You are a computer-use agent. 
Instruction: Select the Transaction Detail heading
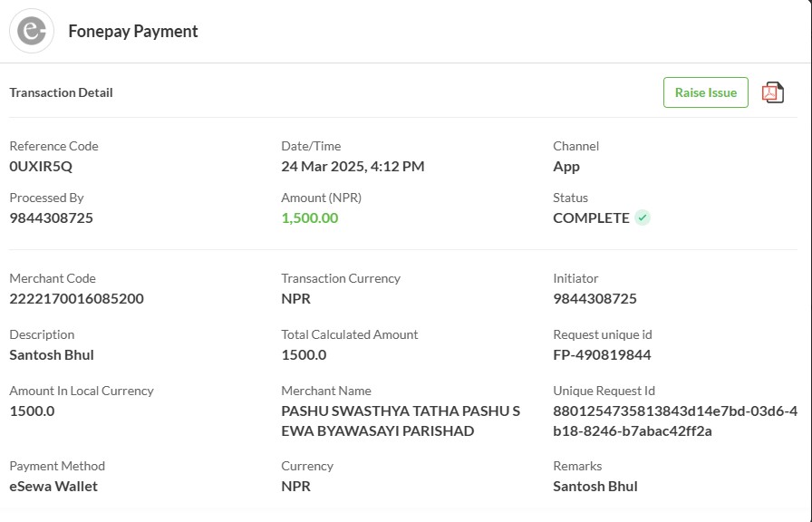(x=61, y=92)
